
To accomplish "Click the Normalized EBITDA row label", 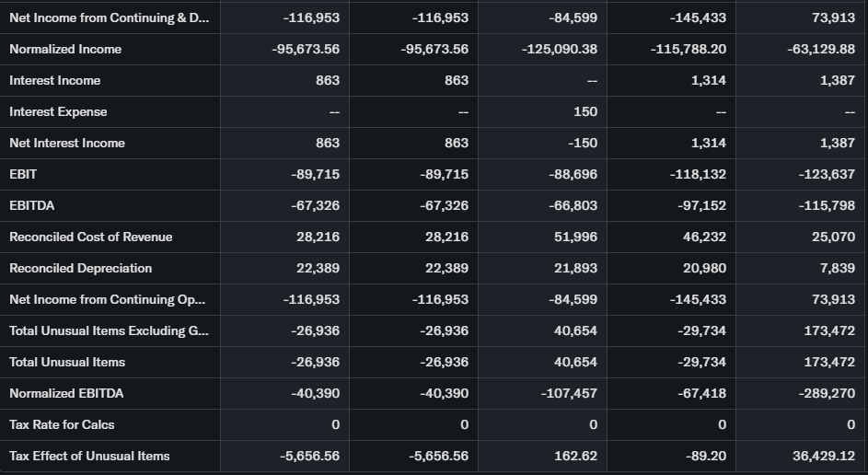I will pos(66,393).
